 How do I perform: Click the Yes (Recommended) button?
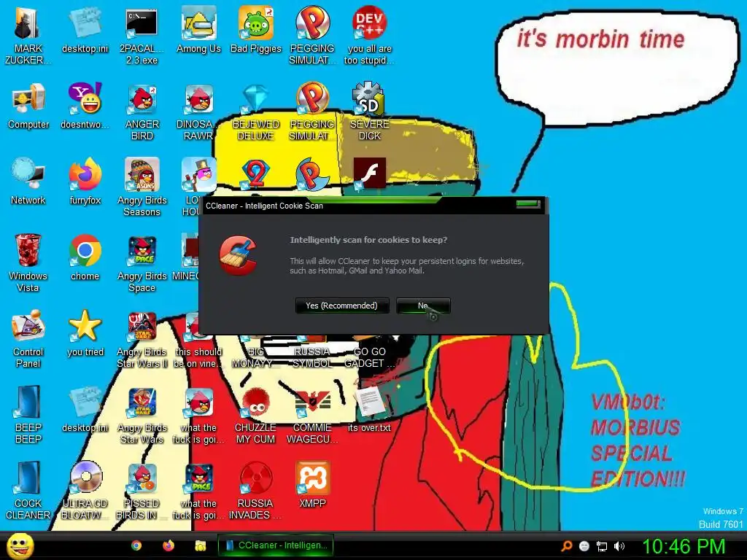[342, 306]
